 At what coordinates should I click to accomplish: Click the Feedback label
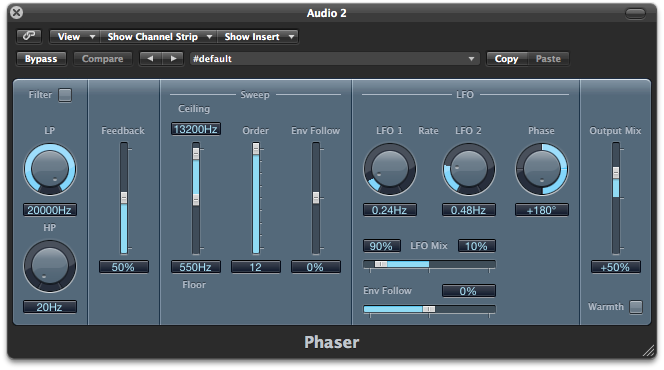[x=123, y=131]
